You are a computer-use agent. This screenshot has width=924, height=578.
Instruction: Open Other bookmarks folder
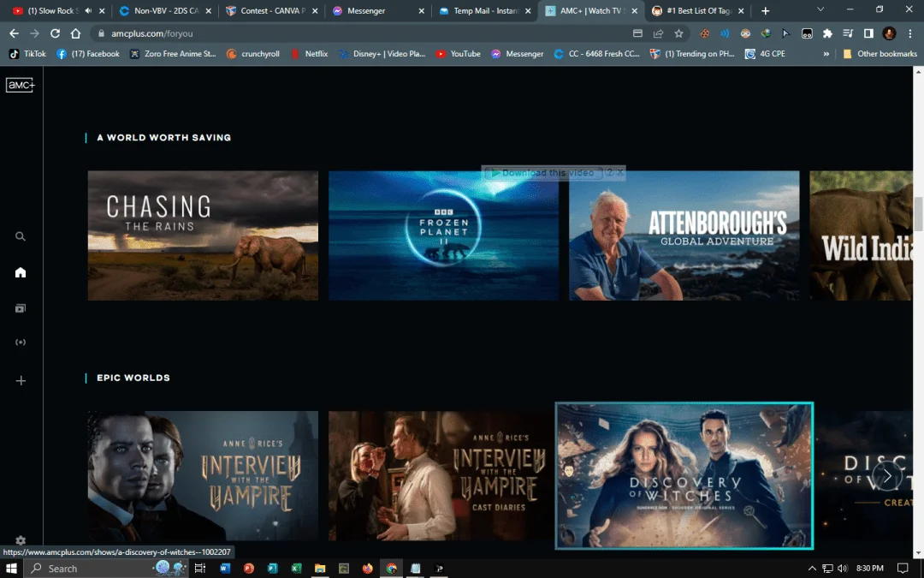pyautogui.click(x=880, y=54)
